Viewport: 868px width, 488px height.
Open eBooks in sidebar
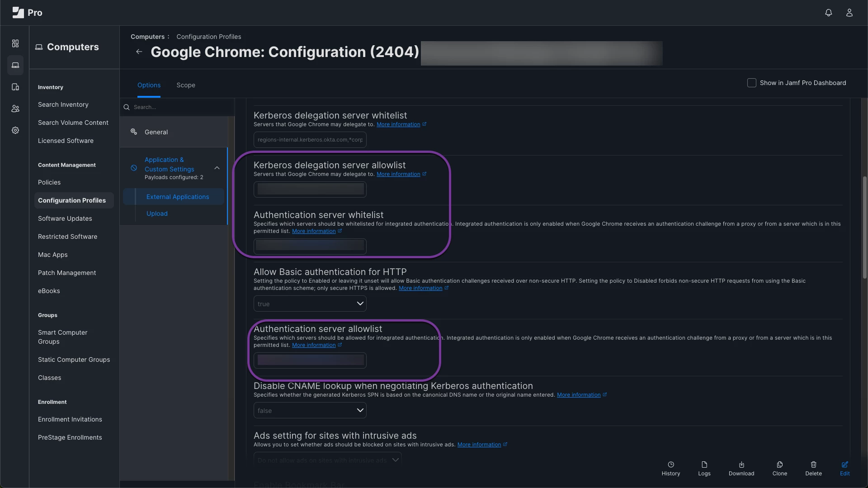tap(49, 291)
